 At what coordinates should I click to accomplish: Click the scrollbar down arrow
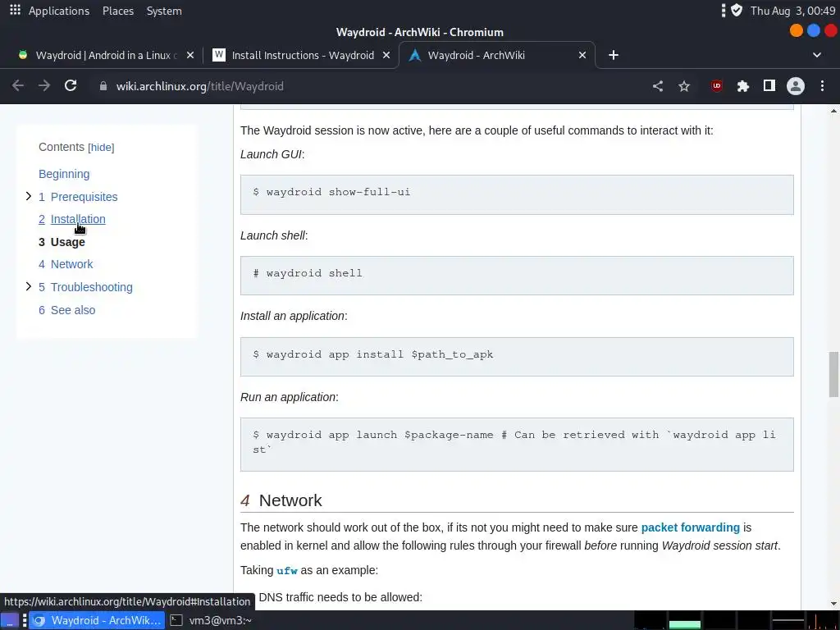coord(833,603)
